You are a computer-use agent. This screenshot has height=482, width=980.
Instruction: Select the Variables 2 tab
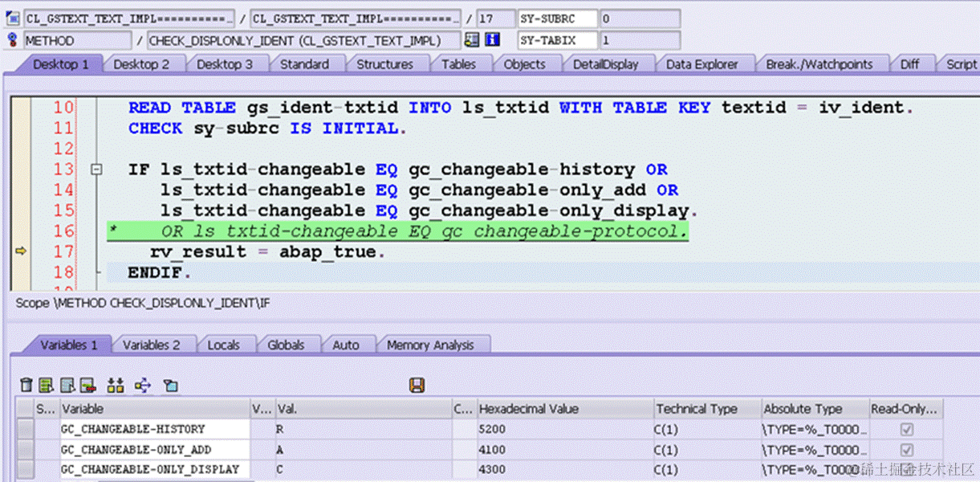click(x=151, y=345)
